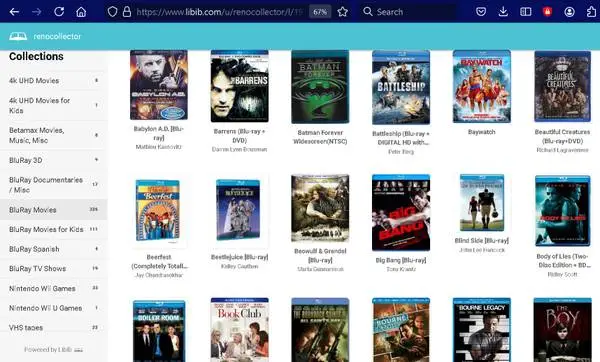Select the BluRay Movies collection
600x362 pixels.
(x=54, y=210)
